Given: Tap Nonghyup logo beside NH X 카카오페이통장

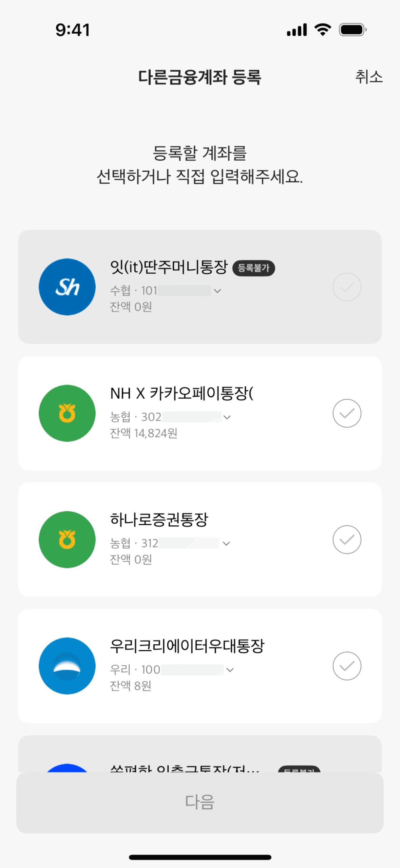Looking at the screenshot, I should click(x=67, y=413).
